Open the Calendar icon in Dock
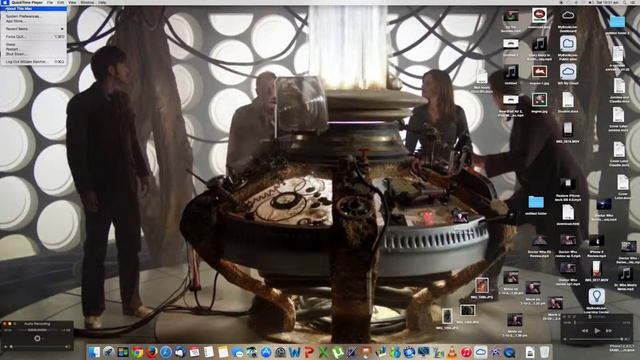Viewport: 640px width, 360px height. (x=195, y=352)
